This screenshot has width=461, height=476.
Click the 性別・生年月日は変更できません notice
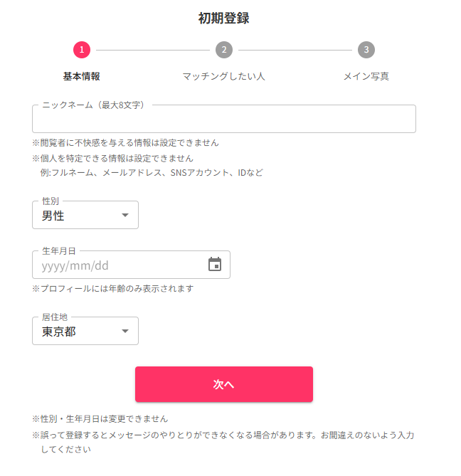click(x=100, y=419)
